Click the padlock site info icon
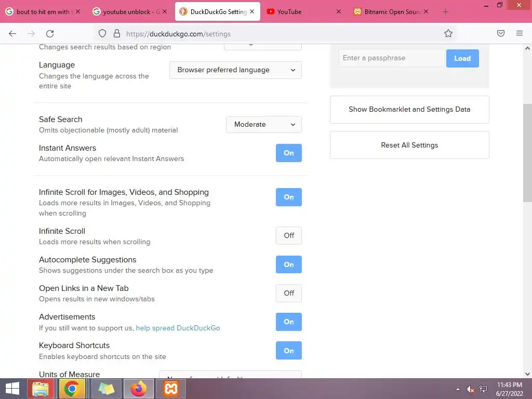532x399 pixels. coord(117,33)
